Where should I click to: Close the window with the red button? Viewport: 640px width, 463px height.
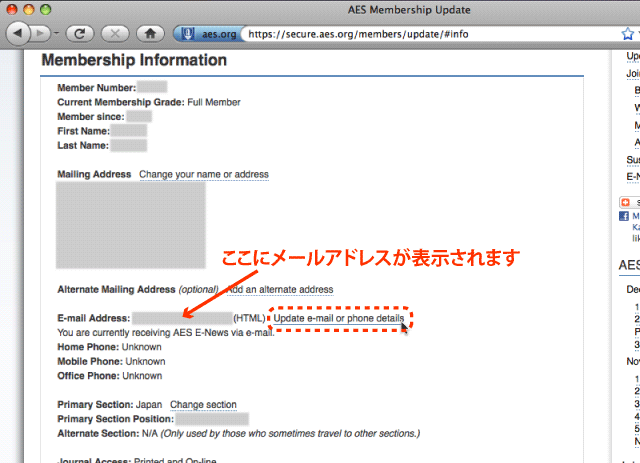pos(12,9)
